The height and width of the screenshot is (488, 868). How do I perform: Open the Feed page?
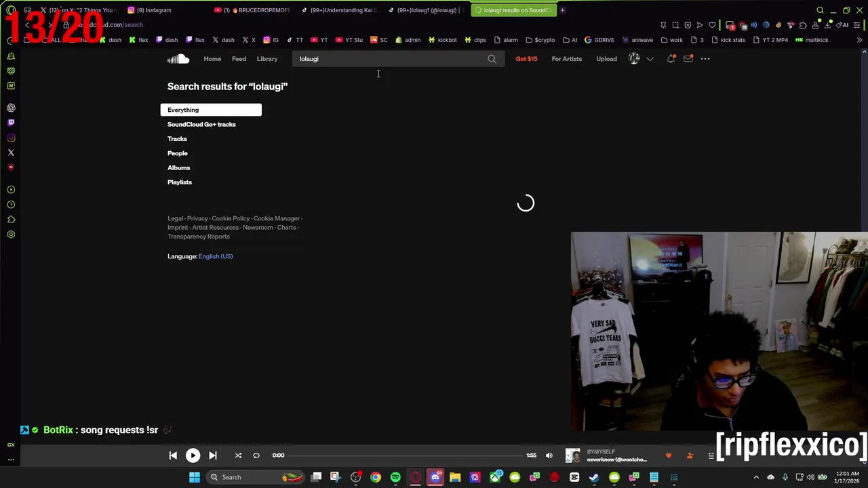click(239, 59)
